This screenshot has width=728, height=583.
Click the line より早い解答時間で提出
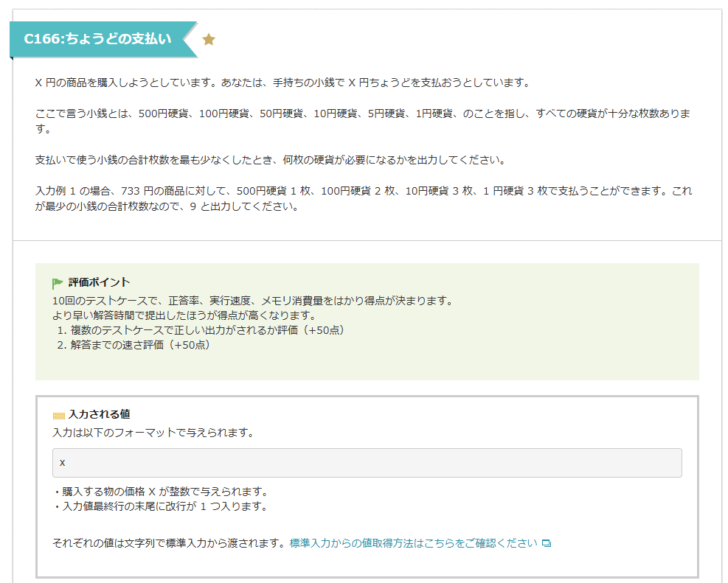184,315
